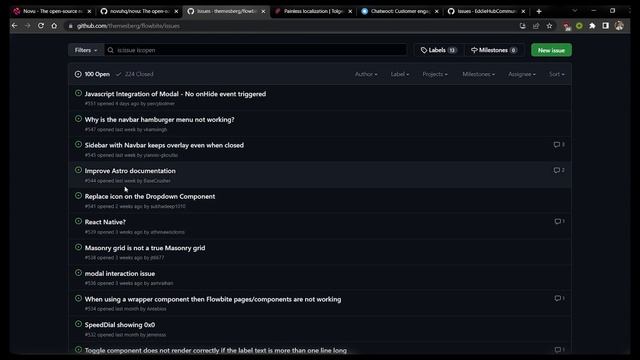Open issue 'React Native?'

coord(105,222)
